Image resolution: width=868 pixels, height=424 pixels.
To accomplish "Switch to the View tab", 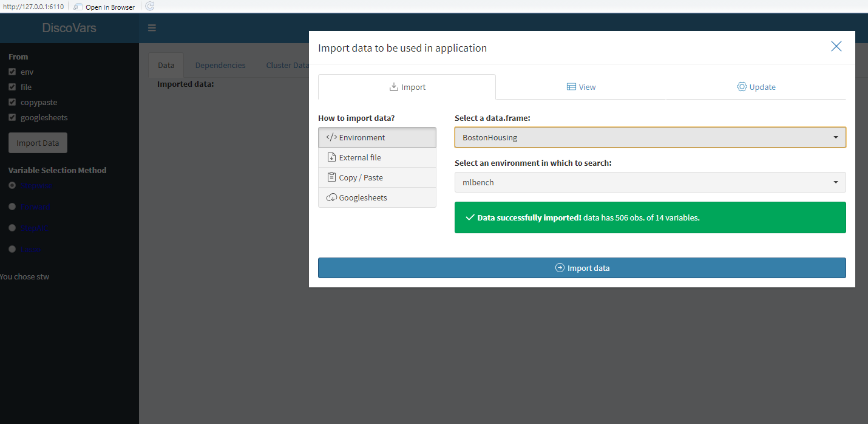I will [581, 87].
